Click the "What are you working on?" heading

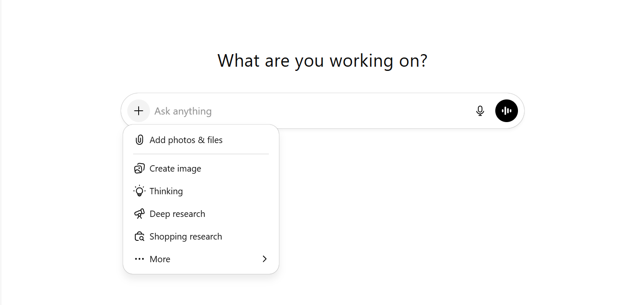coord(322,61)
